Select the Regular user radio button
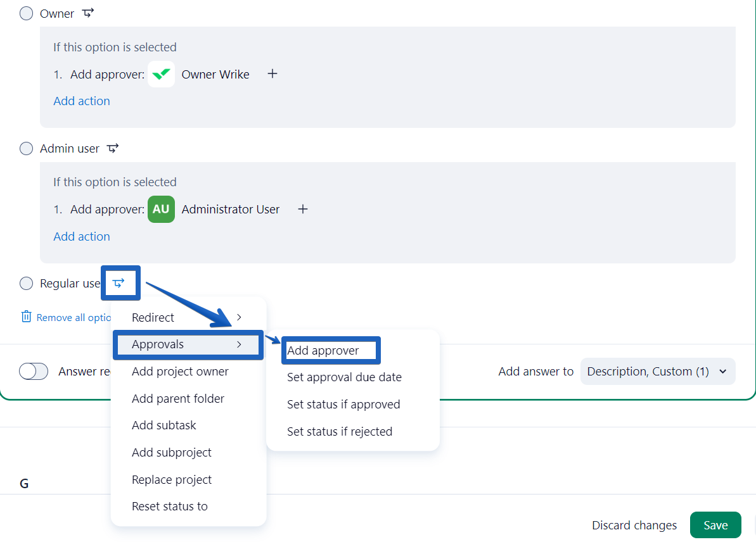The height and width of the screenshot is (542, 756). click(x=26, y=283)
